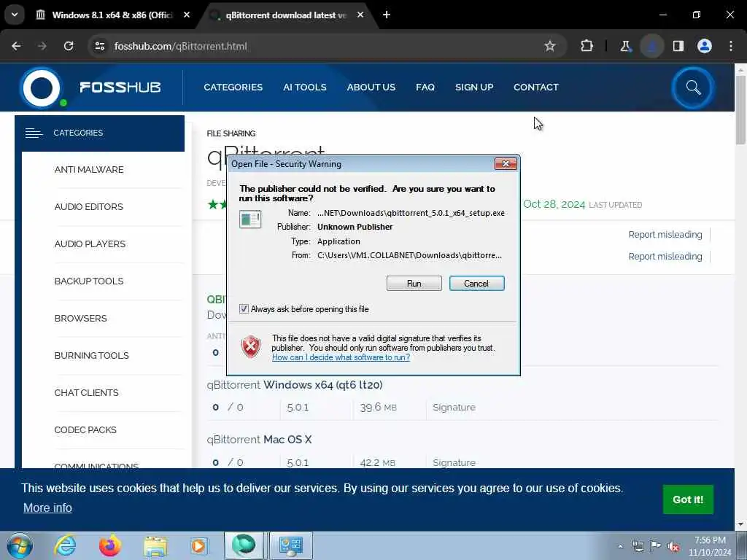Click the Run button in the security warning

(414, 284)
